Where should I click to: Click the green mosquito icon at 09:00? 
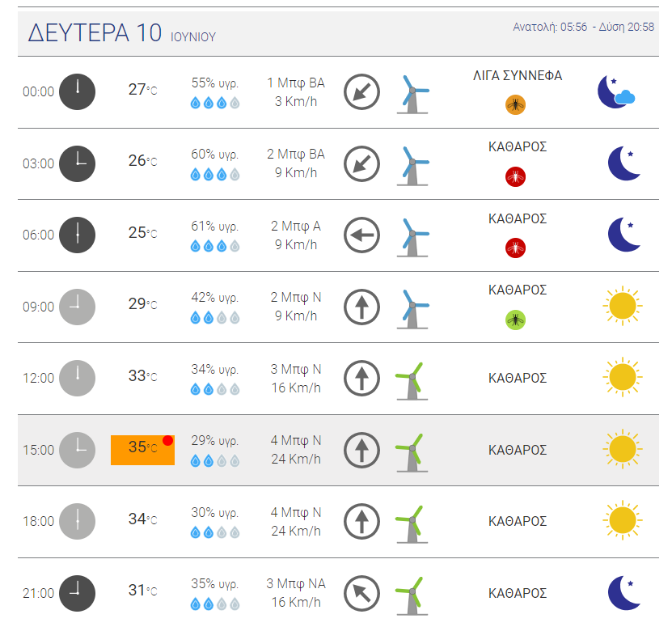515,320
